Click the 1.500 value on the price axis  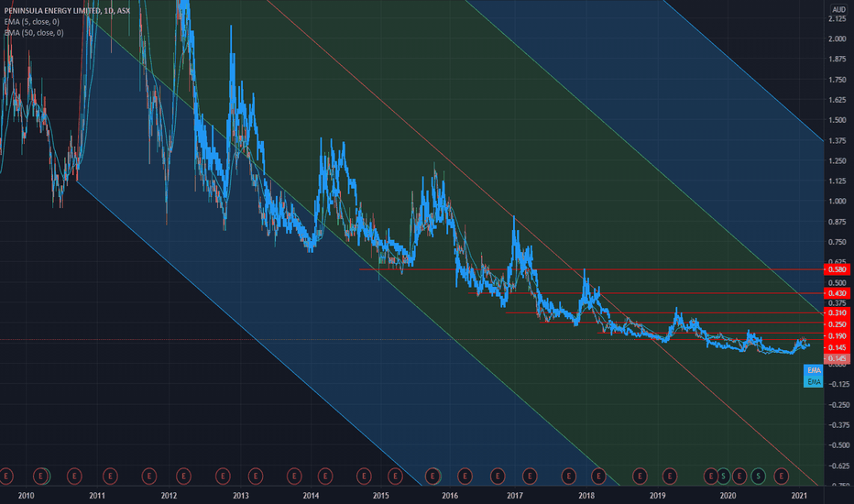pyautogui.click(x=838, y=120)
